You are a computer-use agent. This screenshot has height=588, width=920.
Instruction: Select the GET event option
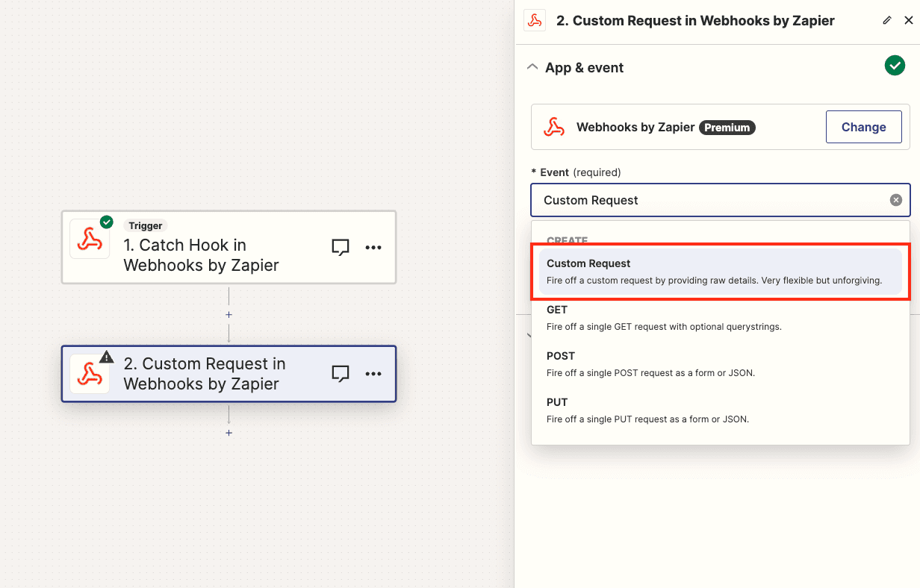[x=721, y=318]
